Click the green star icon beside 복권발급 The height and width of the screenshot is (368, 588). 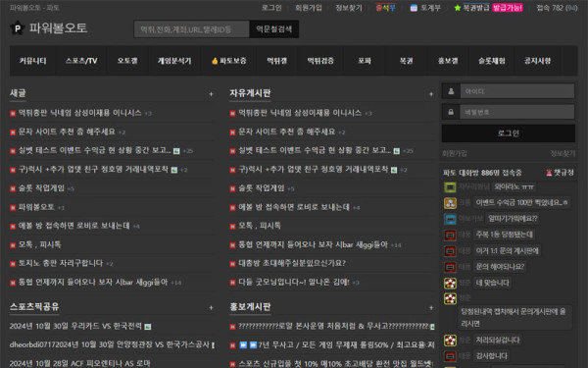[x=457, y=8]
